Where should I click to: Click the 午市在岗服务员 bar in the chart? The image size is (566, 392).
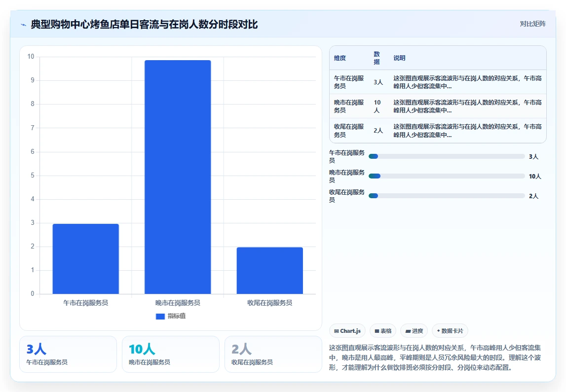85,259
